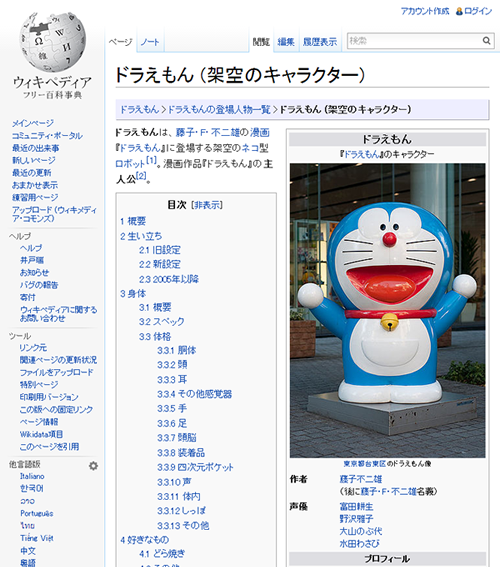Viewport: 500px width, 567px height.
Task: Jump to section 3.3.4 その他感覚器
Action: tap(195, 394)
